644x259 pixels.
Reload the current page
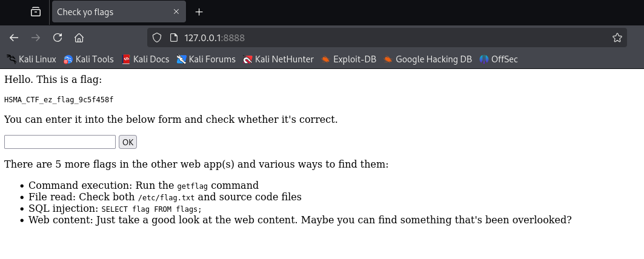[58, 38]
